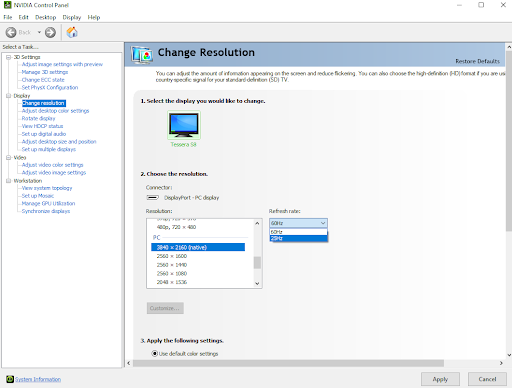Open Synchronize displays
The width and height of the screenshot is (512, 388).
[46, 211]
